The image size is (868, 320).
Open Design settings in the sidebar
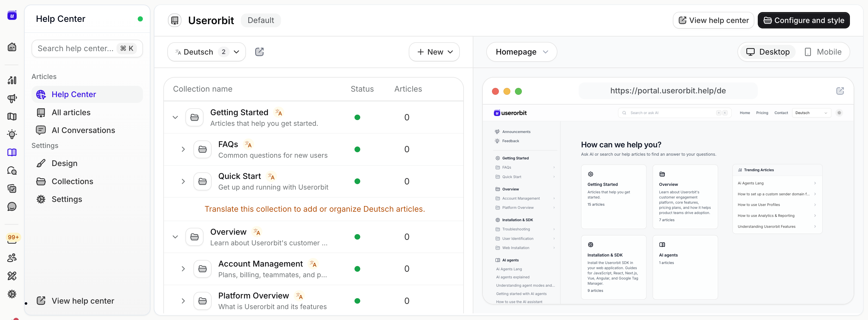pyautogui.click(x=87, y=163)
